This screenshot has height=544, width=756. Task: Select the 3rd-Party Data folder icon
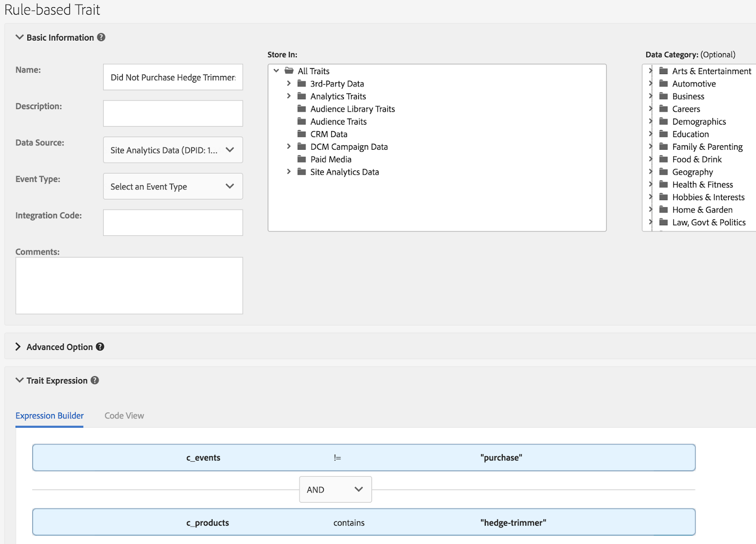point(301,84)
